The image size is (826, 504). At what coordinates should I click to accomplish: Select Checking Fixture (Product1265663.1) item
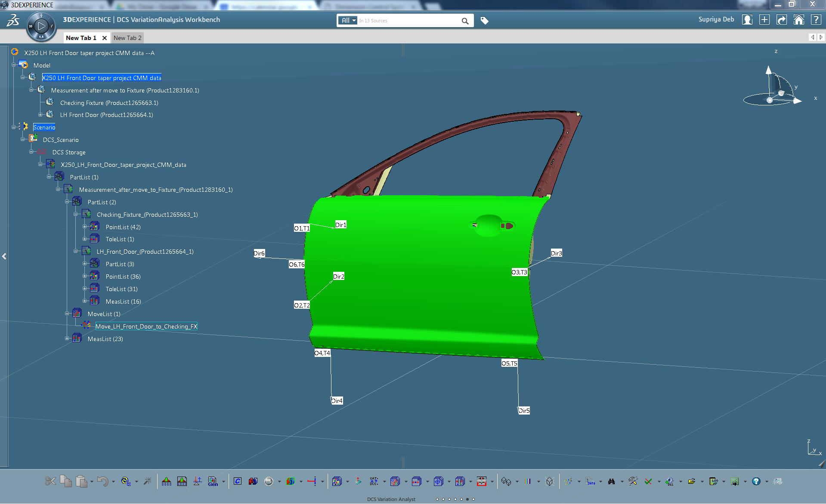109,103
